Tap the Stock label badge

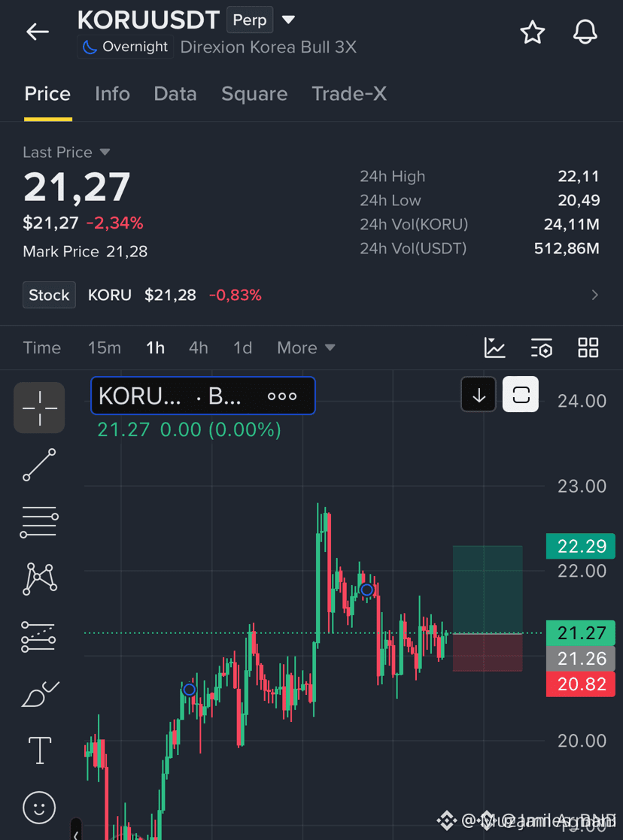(x=49, y=295)
